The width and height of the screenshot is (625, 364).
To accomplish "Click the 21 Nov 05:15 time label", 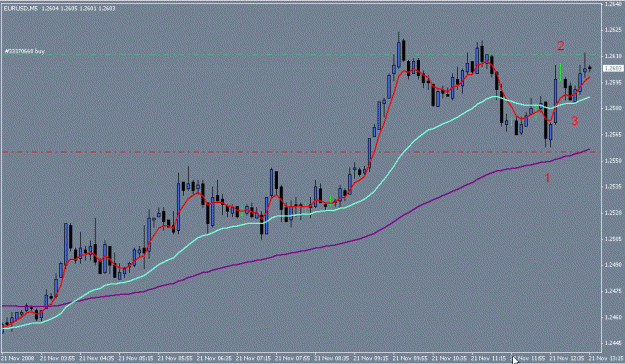I will click(x=136, y=358).
